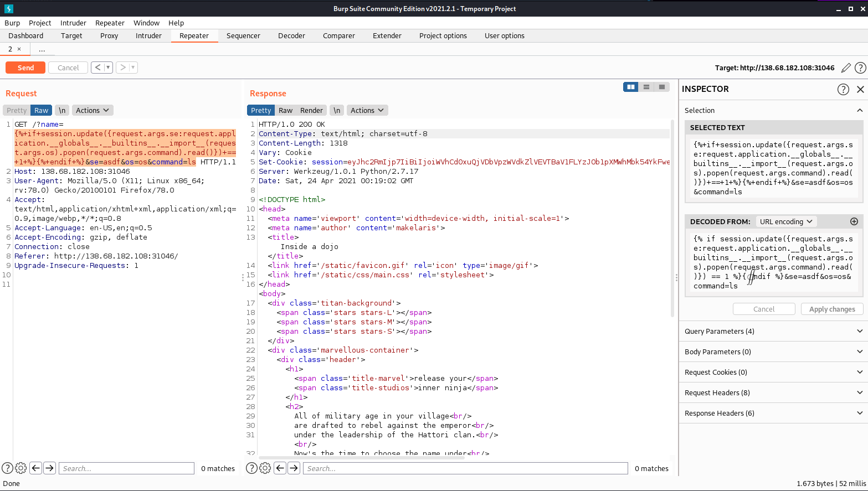Switch to top-bottom split layout

pyautogui.click(x=646, y=87)
